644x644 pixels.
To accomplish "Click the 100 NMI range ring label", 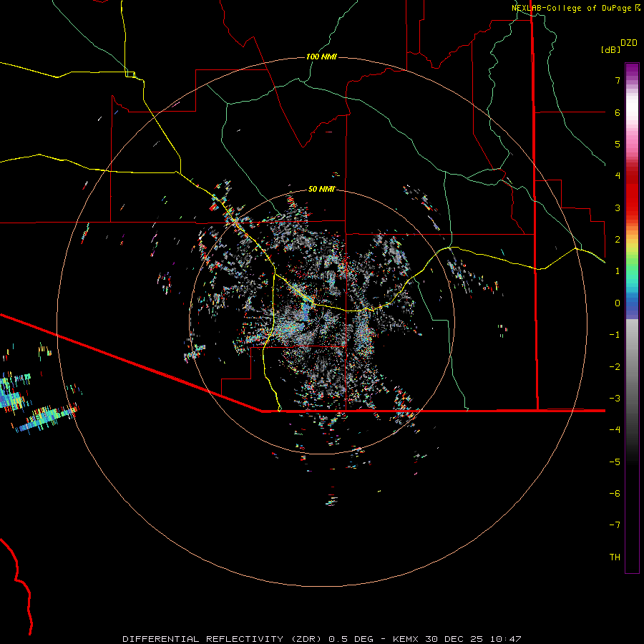I will click(321, 57).
